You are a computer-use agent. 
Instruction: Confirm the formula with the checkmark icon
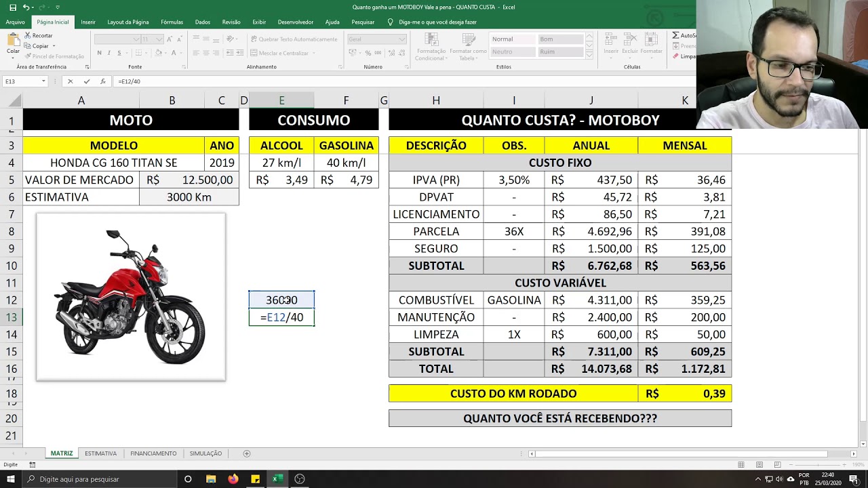pyautogui.click(x=86, y=81)
